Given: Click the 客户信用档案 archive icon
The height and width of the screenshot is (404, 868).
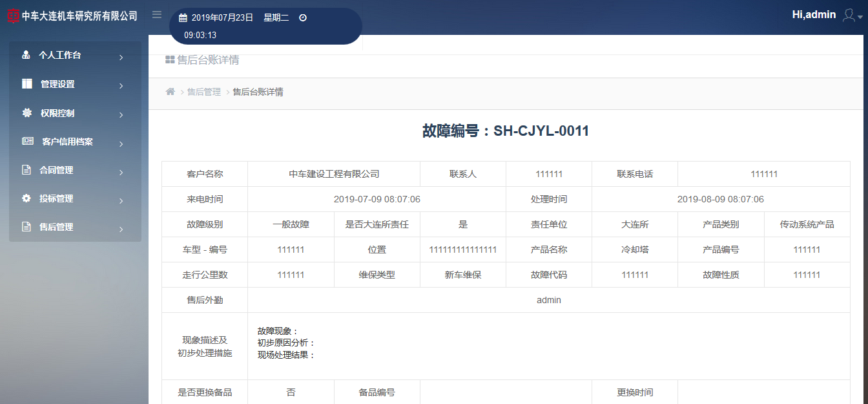Looking at the screenshot, I should (25, 142).
